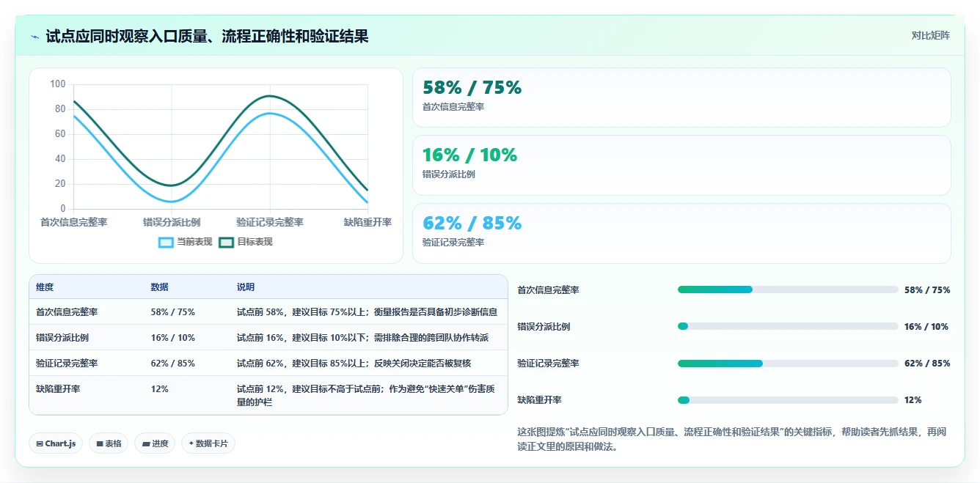Click 缺陷重开率 label in the progress list
This screenshot has height=483, width=980.
(540, 400)
